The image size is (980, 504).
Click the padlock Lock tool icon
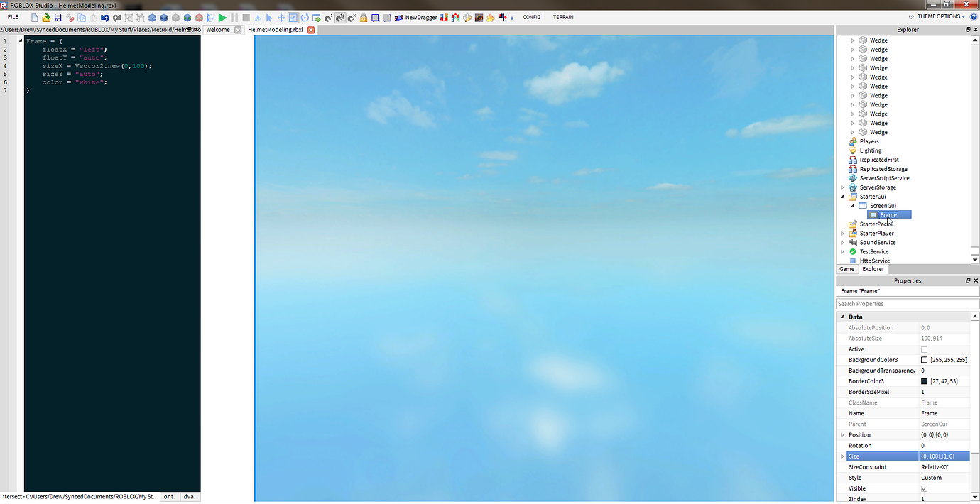(x=364, y=18)
